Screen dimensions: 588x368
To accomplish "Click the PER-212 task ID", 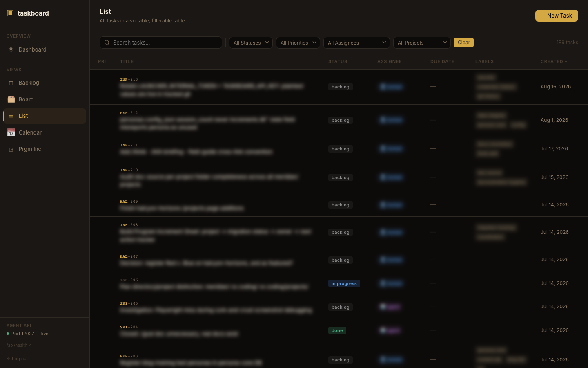I will tap(129, 113).
